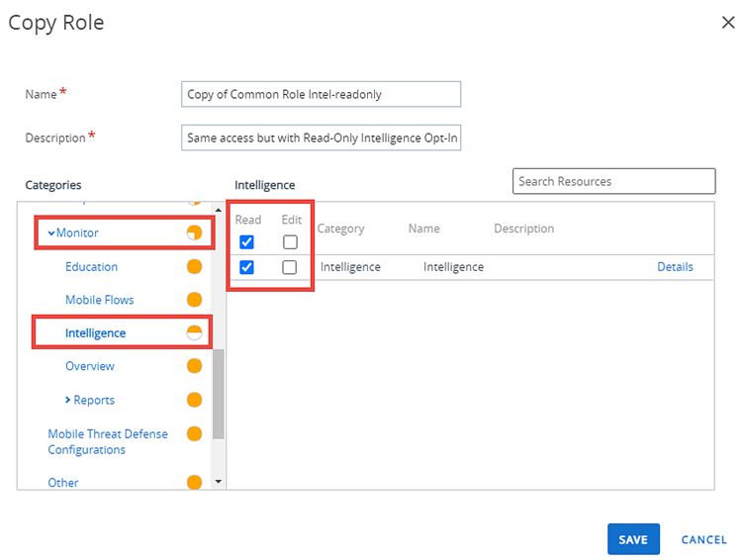Viewport: 742px width, 560px height.
Task: Collapse the Monitor category
Action: (51, 233)
